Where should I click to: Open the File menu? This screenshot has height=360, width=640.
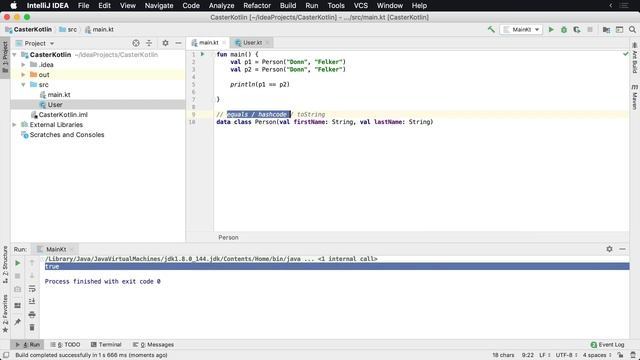click(x=83, y=6)
